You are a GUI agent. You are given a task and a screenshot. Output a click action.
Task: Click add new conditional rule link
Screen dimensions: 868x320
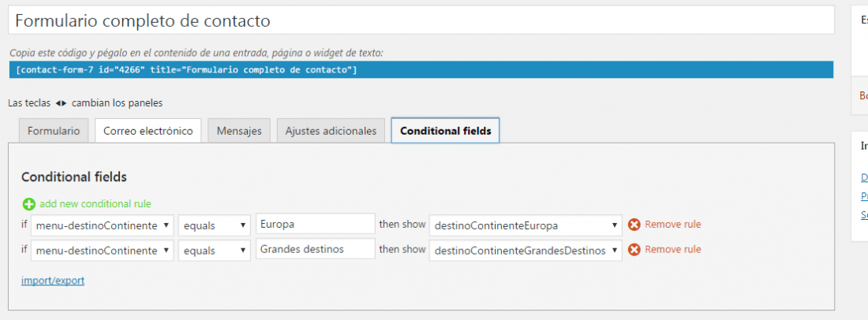[x=95, y=204]
